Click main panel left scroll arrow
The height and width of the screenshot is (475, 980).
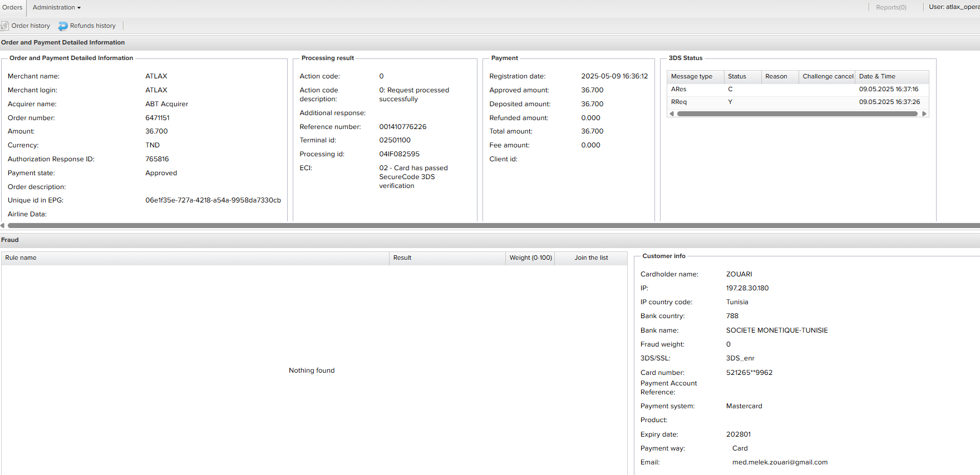3,225
